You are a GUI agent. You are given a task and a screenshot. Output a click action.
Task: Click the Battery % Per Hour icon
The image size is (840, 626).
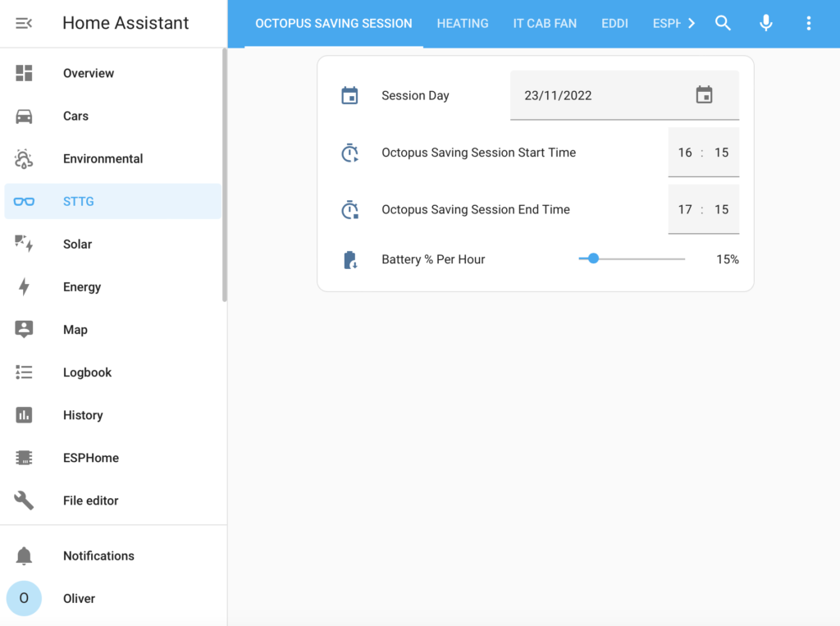[x=349, y=260]
